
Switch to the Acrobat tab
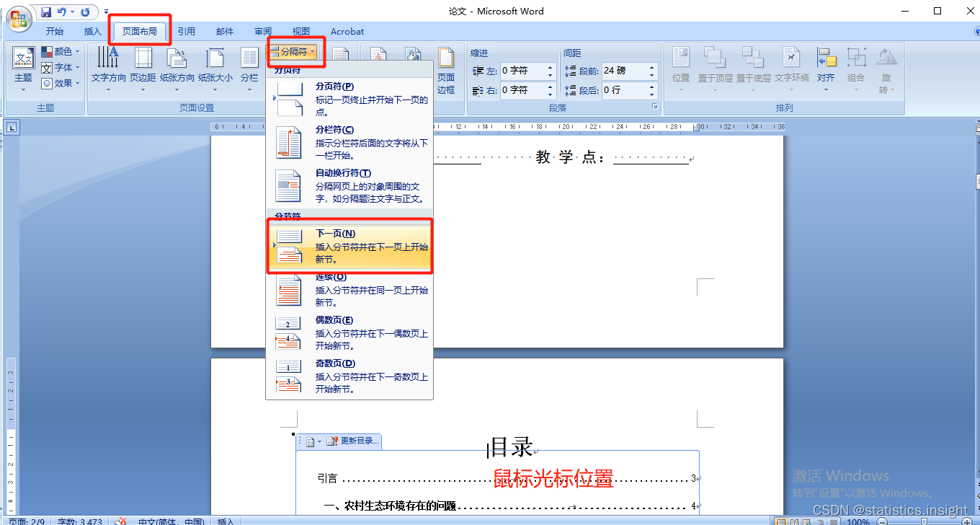347,32
